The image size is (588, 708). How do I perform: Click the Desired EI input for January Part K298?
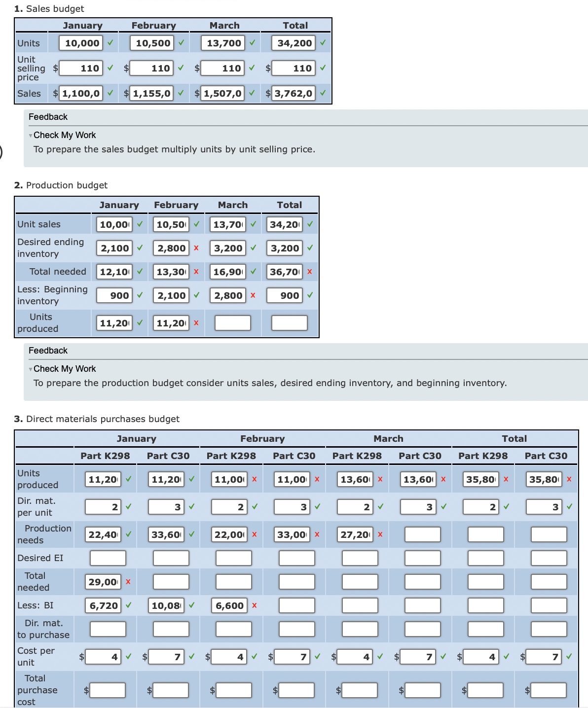pyautogui.click(x=108, y=558)
